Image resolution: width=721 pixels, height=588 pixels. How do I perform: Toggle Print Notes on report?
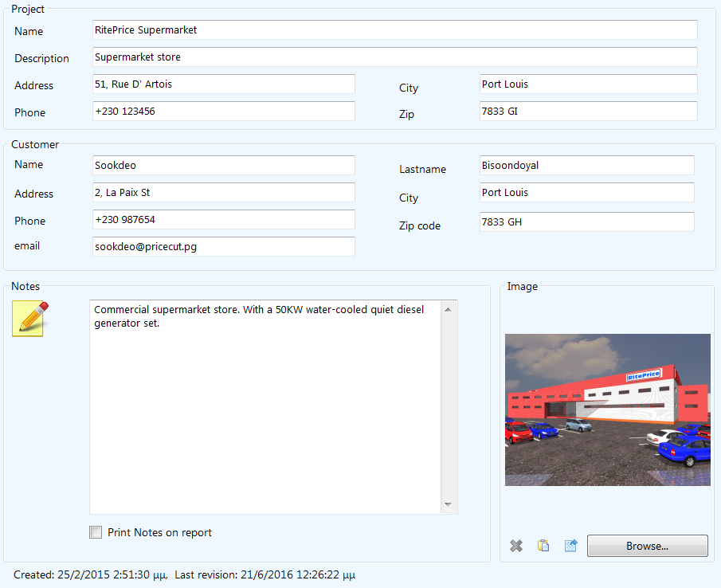pyautogui.click(x=96, y=532)
